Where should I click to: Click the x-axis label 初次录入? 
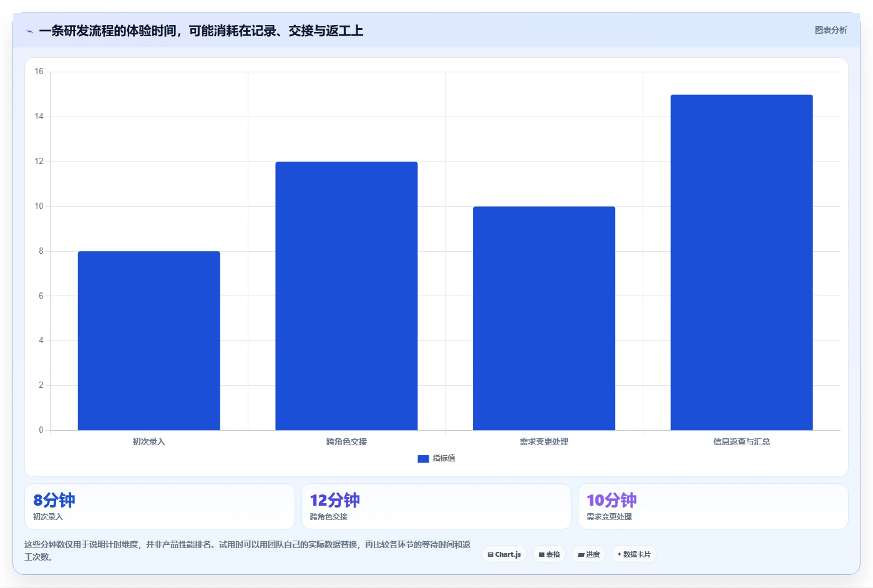point(149,441)
